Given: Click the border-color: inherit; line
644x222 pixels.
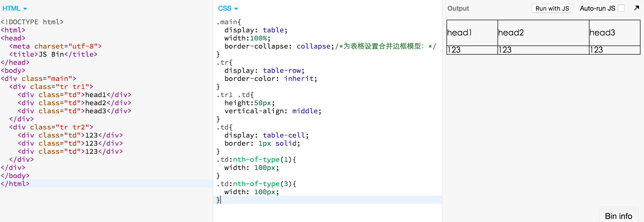Looking at the screenshot, I should point(271,79).
